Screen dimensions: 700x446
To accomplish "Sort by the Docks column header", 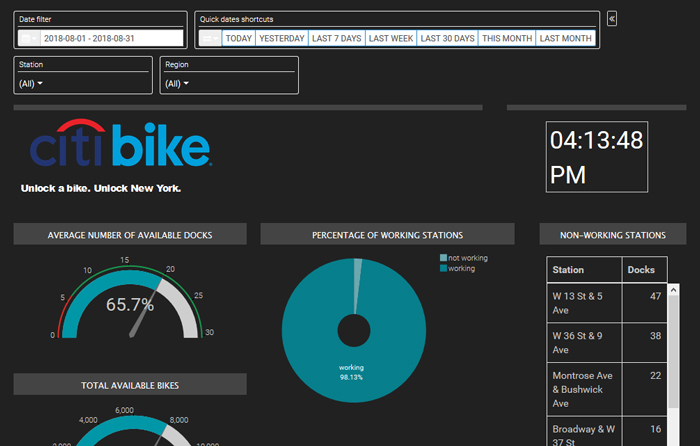I will [x=644, y=270].
